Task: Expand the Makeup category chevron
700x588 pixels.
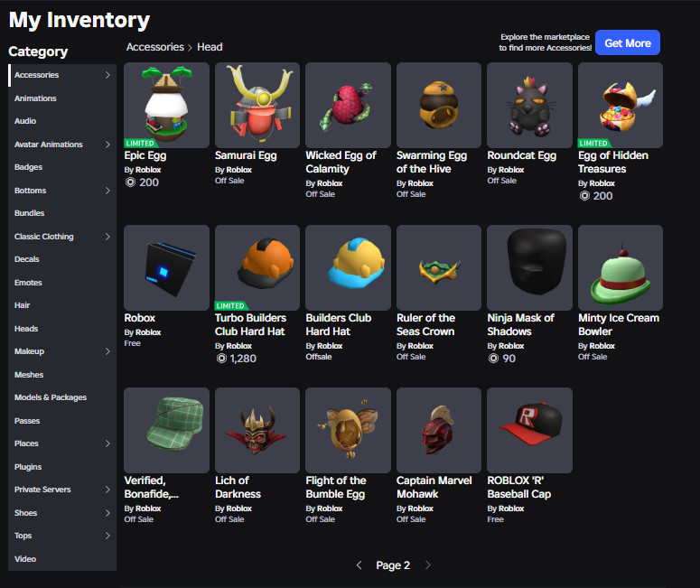Action: point(107,351)
